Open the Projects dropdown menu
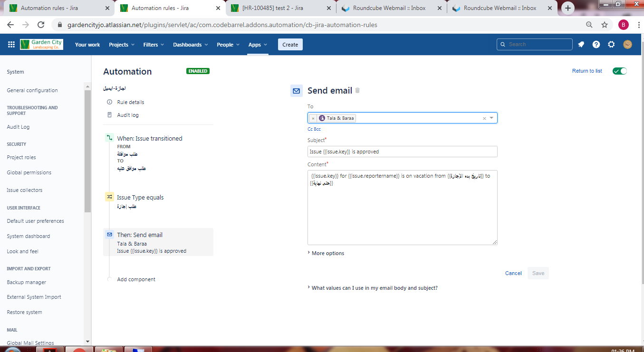The height and width of the screenshot is (352, 644). point(121,45)
